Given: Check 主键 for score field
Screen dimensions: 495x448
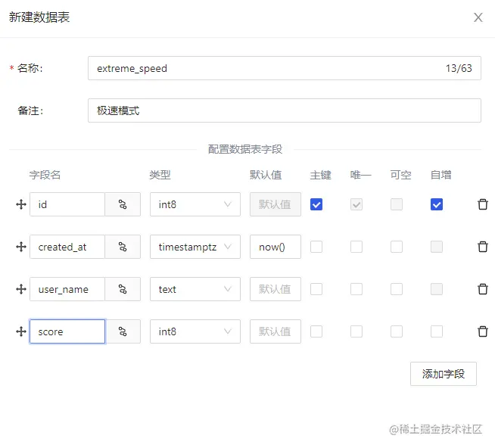Looking at the screenshot, I should (x=316, y=331).
